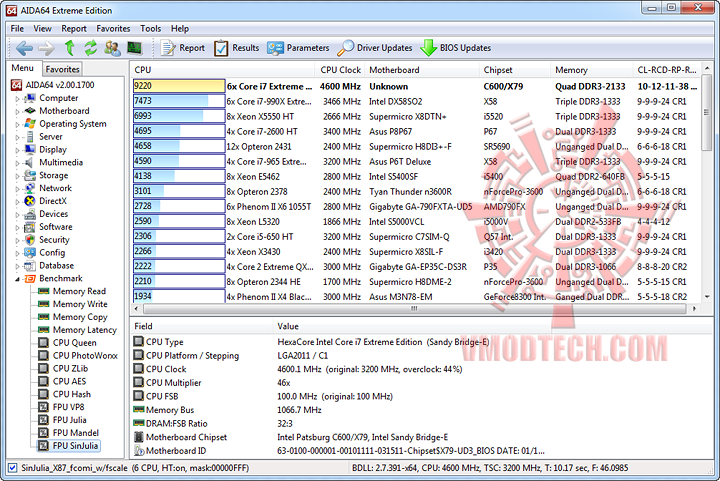Screen dimensions: 720x481
Task: Click the results list horizontal scrollbar
Action: pos(414,308)
